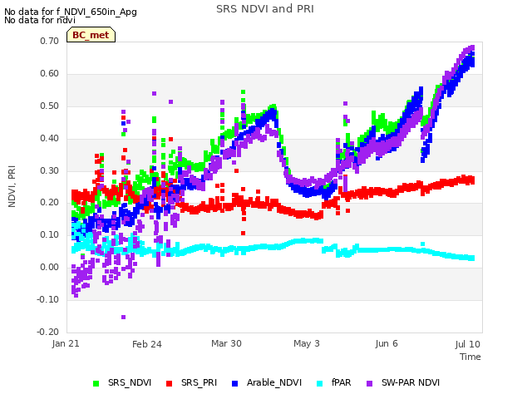Viewport: 532px width, 399px height.
Task: Click the Jun 6 x-axis label
Action: click(x=387, y=343)
